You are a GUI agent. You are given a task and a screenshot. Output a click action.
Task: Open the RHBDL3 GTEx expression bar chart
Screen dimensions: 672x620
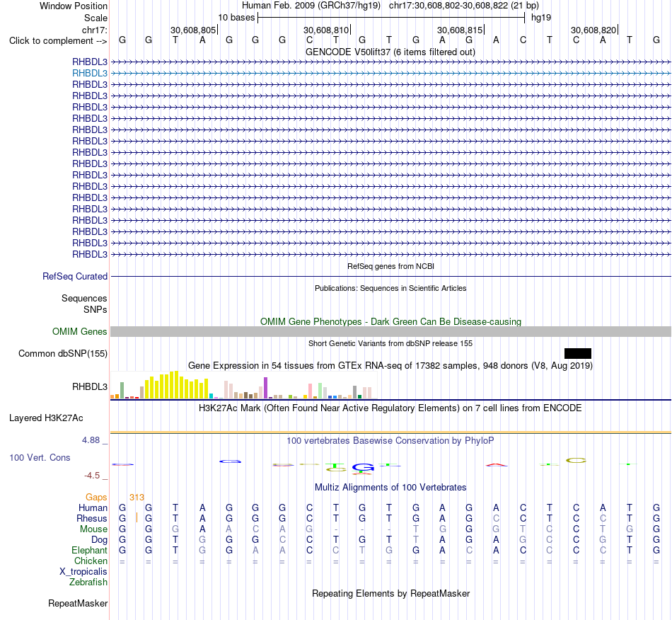pyautogui.click(x=243, y=385)
